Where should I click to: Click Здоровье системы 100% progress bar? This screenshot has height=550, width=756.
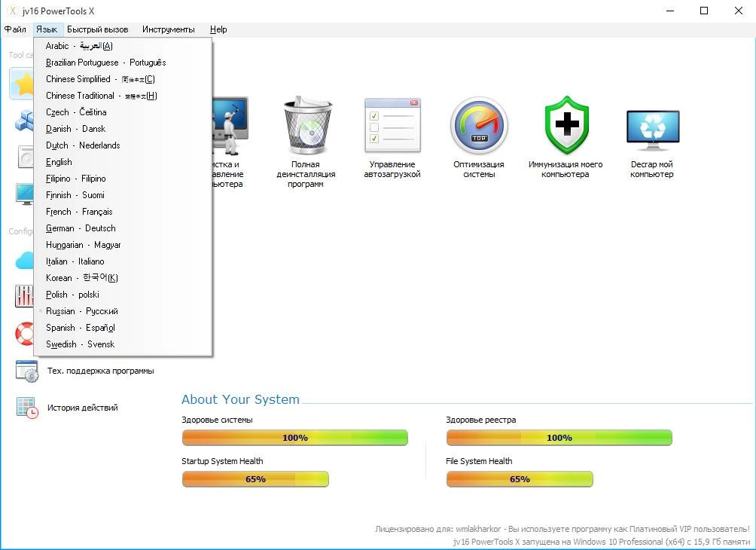(294, 438)
